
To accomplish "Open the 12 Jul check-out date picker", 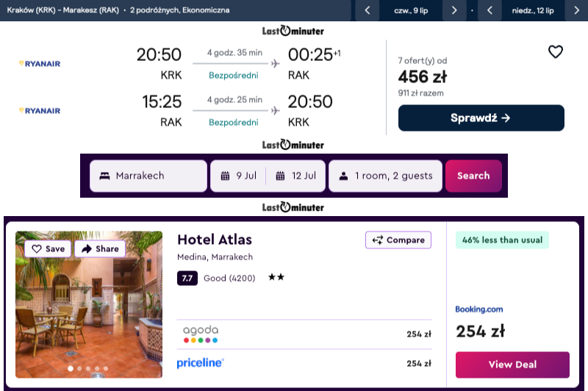I will click(x=296, y=176).
